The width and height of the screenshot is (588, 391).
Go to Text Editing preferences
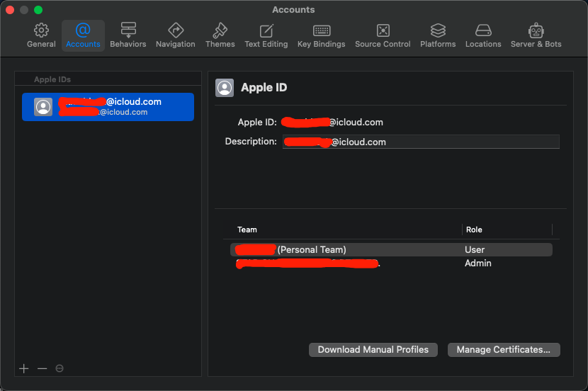click(266, 36)
